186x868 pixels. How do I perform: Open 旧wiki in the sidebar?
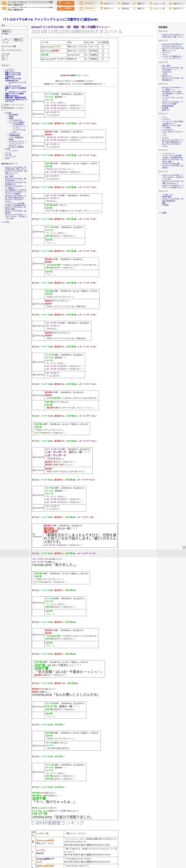coord(7,158)
